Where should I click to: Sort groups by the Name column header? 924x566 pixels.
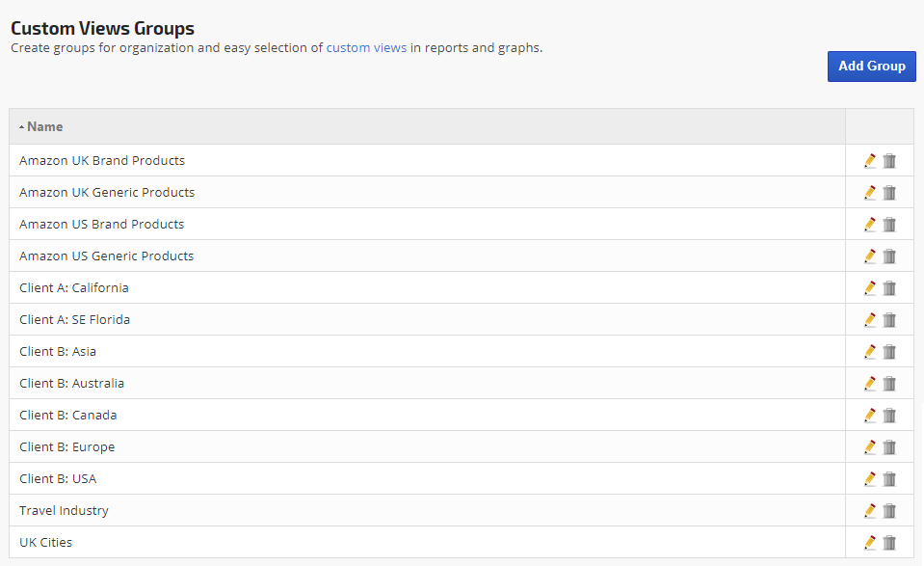click(x=45, y=126)
